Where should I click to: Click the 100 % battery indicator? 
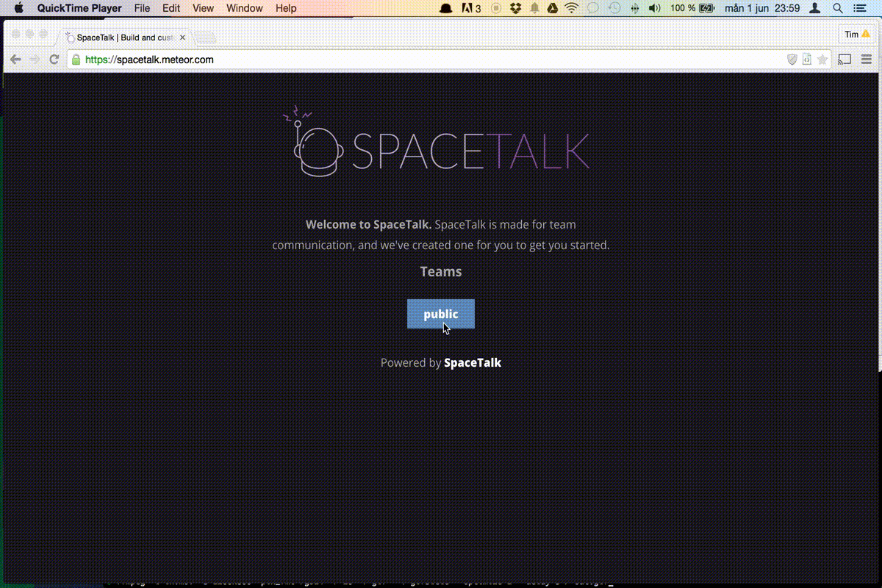pyautogui.click(x=692, y=8)
